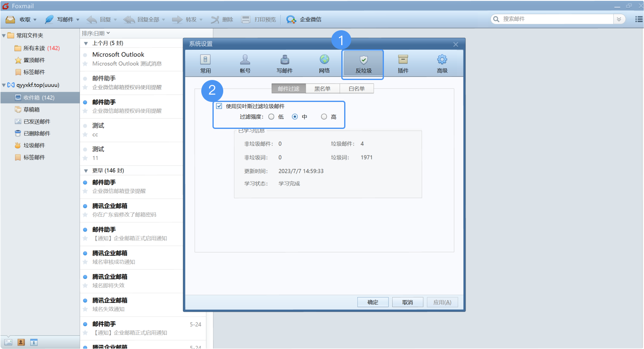Viewport: 644px width, 349px height.
Task: Collapse the 上个月 (5 封) mail group
Action: coord(86,44)
